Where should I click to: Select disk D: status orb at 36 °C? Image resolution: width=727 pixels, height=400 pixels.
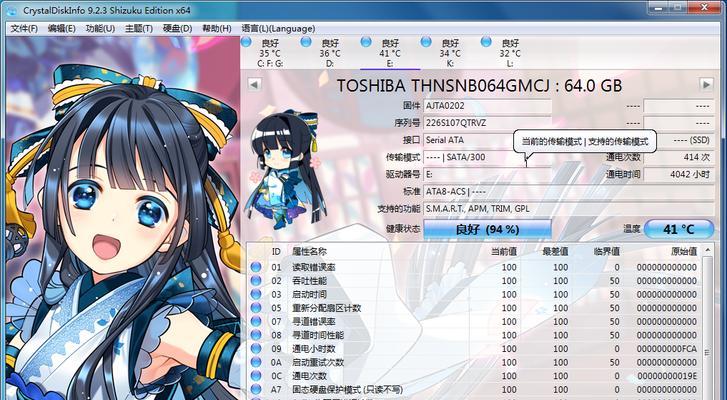(x=306, y=42)
